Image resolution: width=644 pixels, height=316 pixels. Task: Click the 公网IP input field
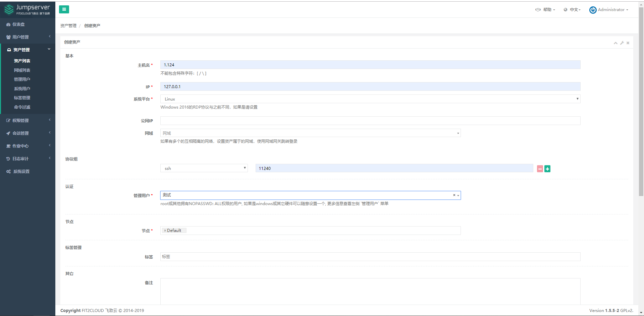click(x=370, y=121)
